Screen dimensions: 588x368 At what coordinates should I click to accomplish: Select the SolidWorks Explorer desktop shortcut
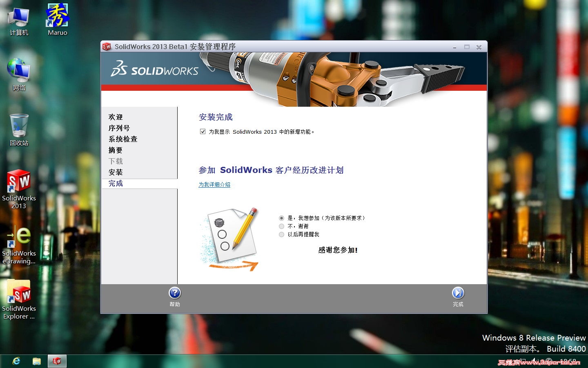coord(19,300)
